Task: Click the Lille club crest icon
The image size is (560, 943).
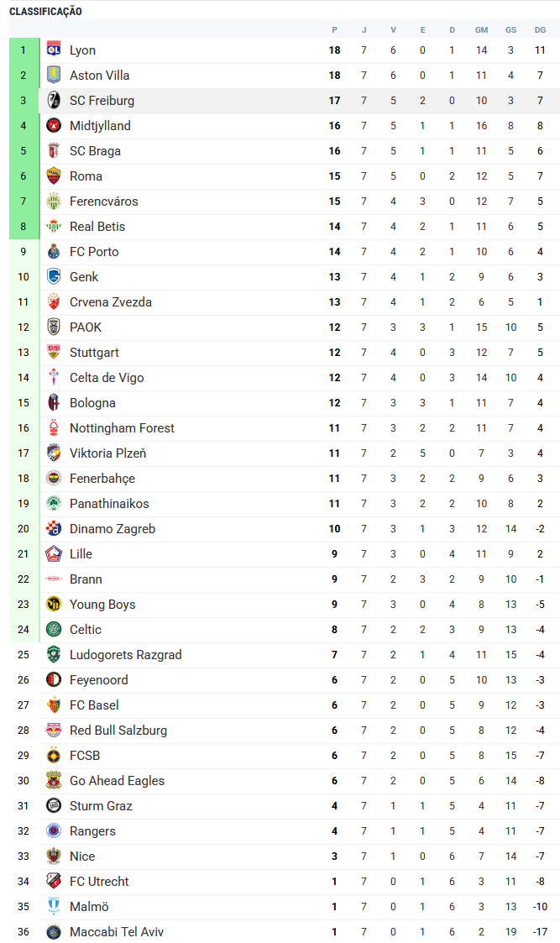Action: tap(54, 554)
